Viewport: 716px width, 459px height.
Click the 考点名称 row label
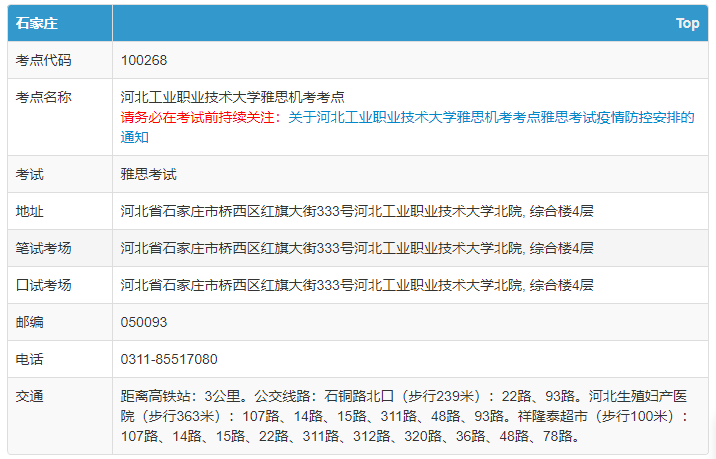pos(43,97)
